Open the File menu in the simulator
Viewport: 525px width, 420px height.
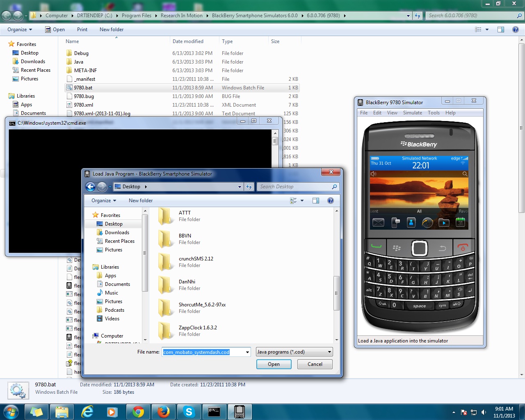[x=364, y=113]
